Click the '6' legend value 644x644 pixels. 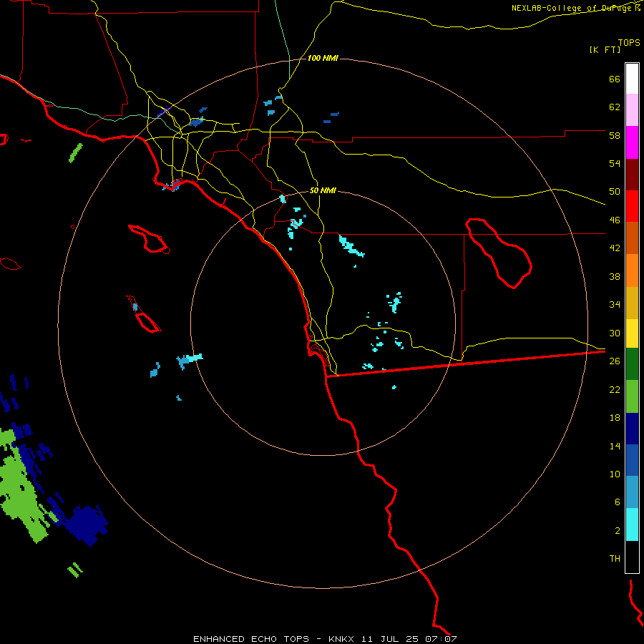(x=617, y=502)
